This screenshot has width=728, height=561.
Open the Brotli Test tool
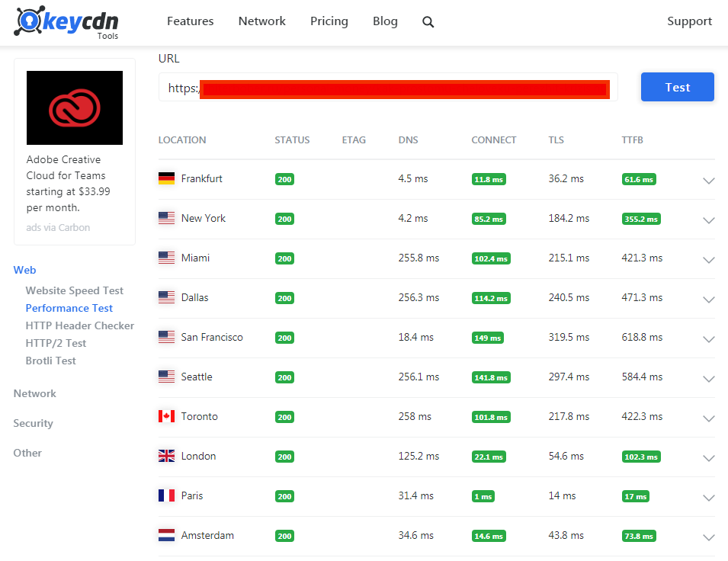[50, 361]
